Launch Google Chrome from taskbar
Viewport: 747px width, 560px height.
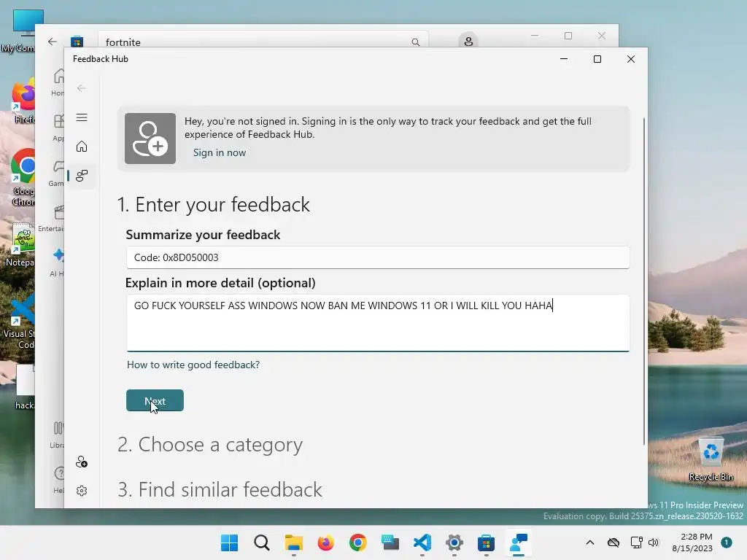[x=357, y=542]
